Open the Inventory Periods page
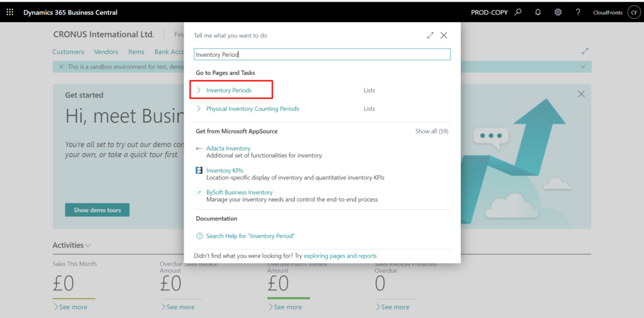The height and width of the screenshot is (318, 644). pyautogui.click(x=229, y=90)
